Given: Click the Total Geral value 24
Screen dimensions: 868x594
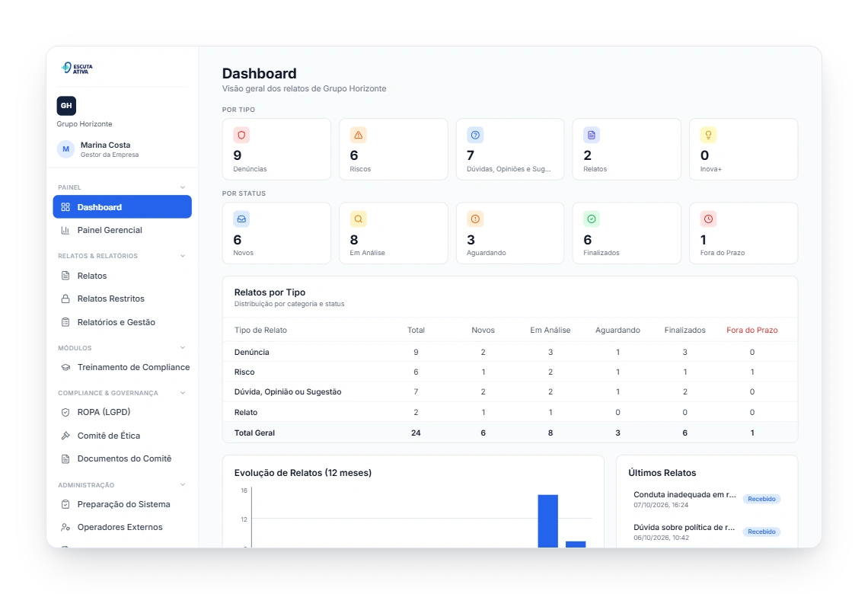Looking at the screenshot, I should [416, 433].
